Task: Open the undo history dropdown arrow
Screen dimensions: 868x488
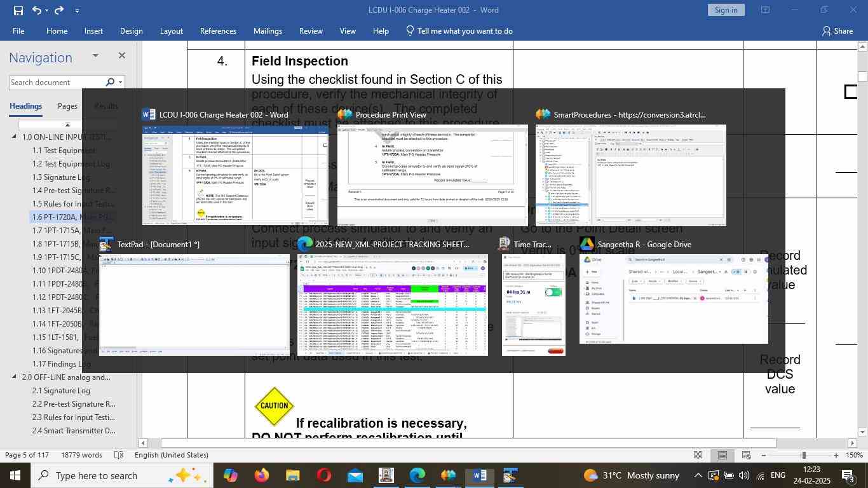Action: 46,10
